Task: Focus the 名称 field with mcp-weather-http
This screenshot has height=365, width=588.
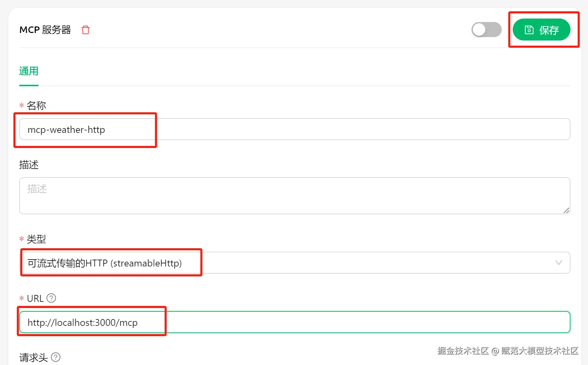Action: pyautogui.click(x=294, y=129)
